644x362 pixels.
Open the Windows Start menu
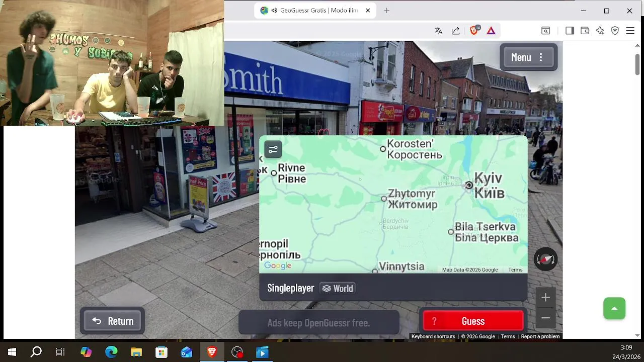point(12,352)
